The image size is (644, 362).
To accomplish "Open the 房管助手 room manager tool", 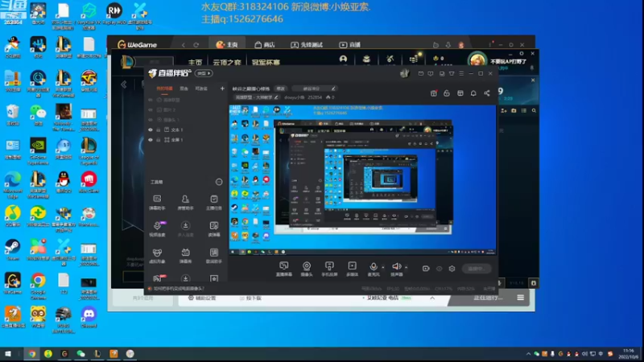I will [185, 203].
